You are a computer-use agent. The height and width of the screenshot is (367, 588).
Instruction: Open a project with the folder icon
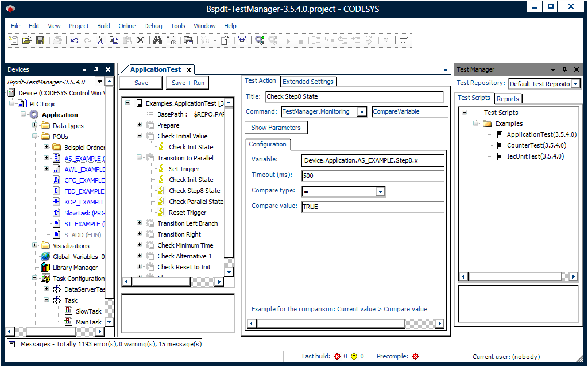[x=27, y=40]
